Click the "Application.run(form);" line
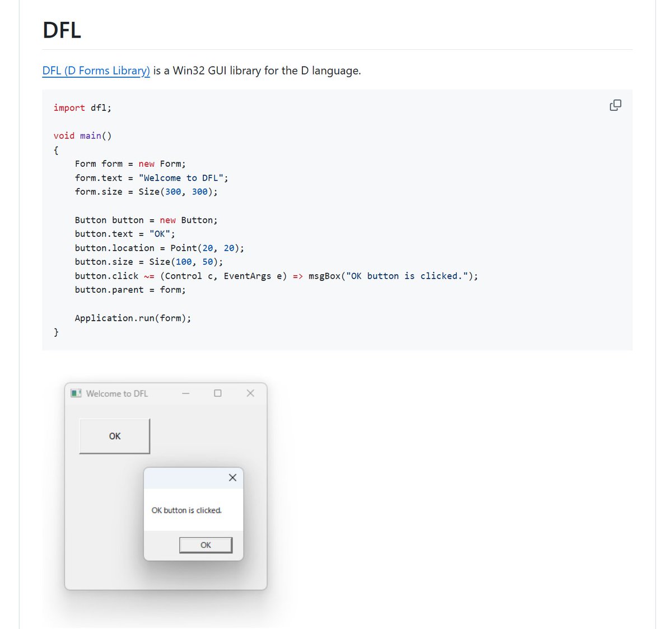 [133, 318]
